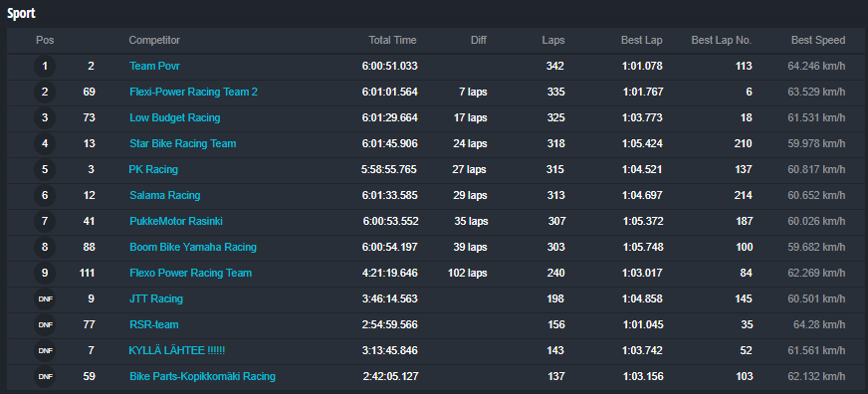
Task: Open Flexo Power Racing Team link
Action: click(190, 274)
